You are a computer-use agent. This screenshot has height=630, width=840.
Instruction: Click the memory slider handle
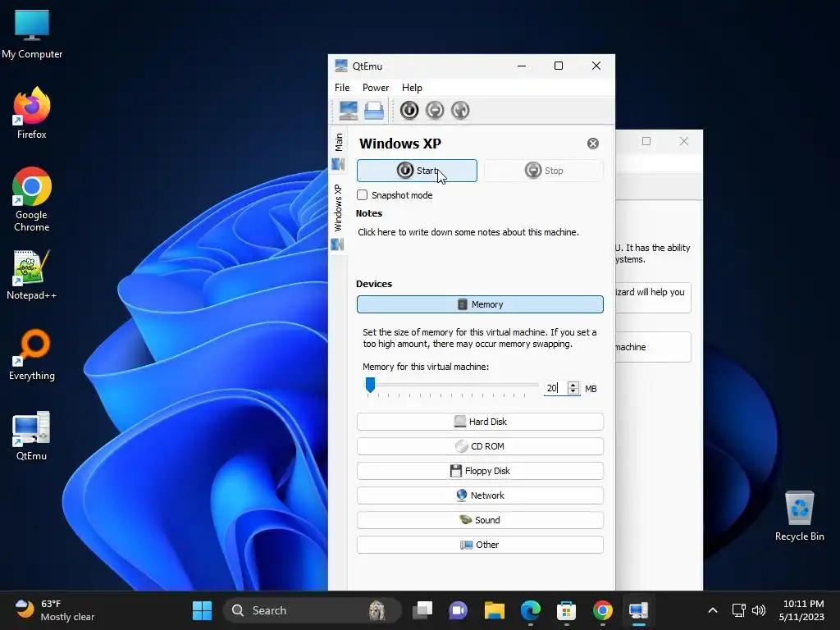click(x=370, y=385)
